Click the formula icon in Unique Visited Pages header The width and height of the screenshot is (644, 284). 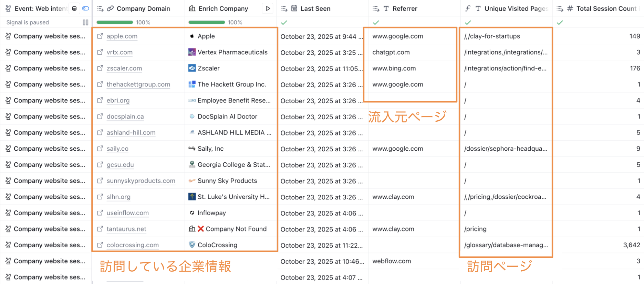point(468,9)
